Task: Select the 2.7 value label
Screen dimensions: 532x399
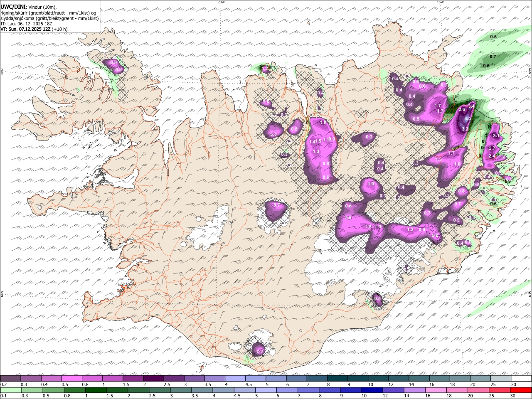Action: [x=492, y=148]
